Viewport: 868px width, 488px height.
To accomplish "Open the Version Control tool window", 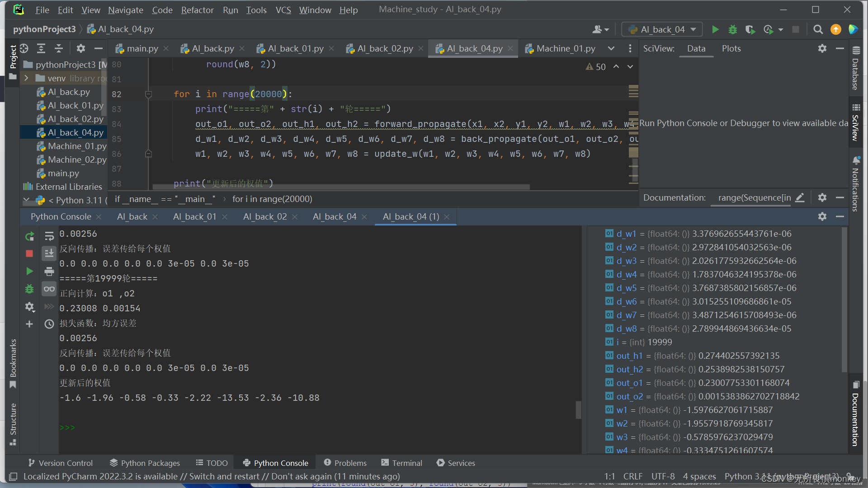I will pos(60,463).
